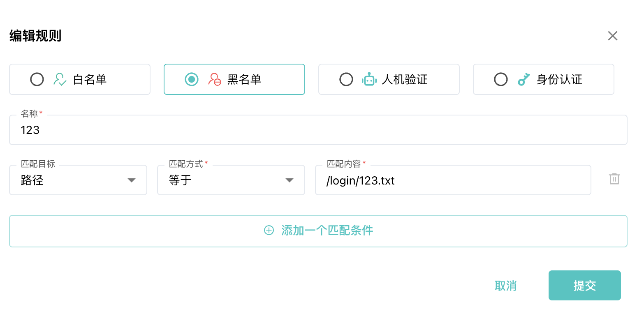Open the 匹配目标 dropdown showing 路径
The image size is (644, 323).
[78, 180]
